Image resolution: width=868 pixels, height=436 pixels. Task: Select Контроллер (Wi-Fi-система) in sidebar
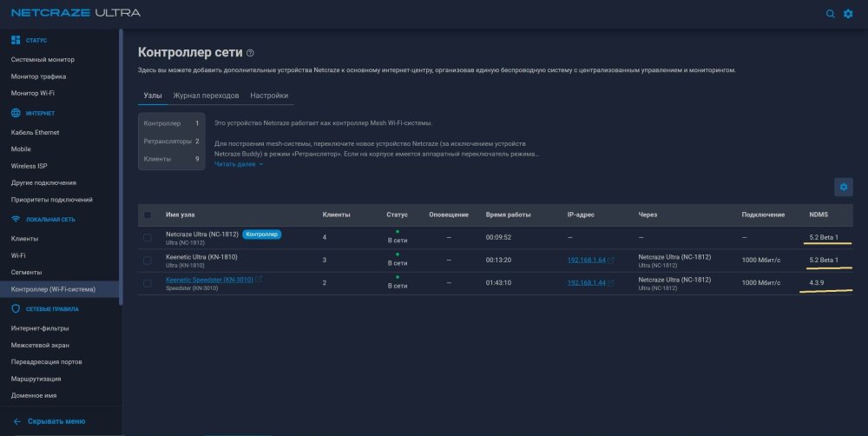tap(59, 289)
